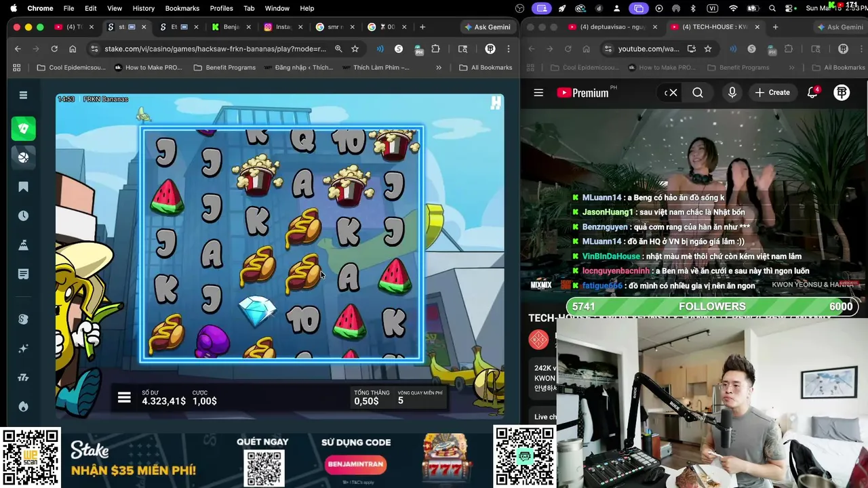Click zoom magnifier in Stake address bar
Screen dimensions: 868x488
[x=338, y=49]
